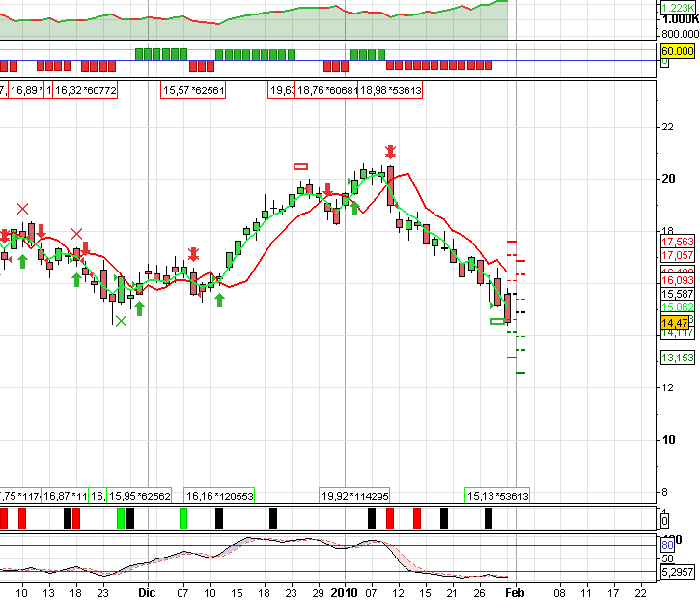Select the 17,563 red resistance level label
Screen dimensions: 700x601
677,242
